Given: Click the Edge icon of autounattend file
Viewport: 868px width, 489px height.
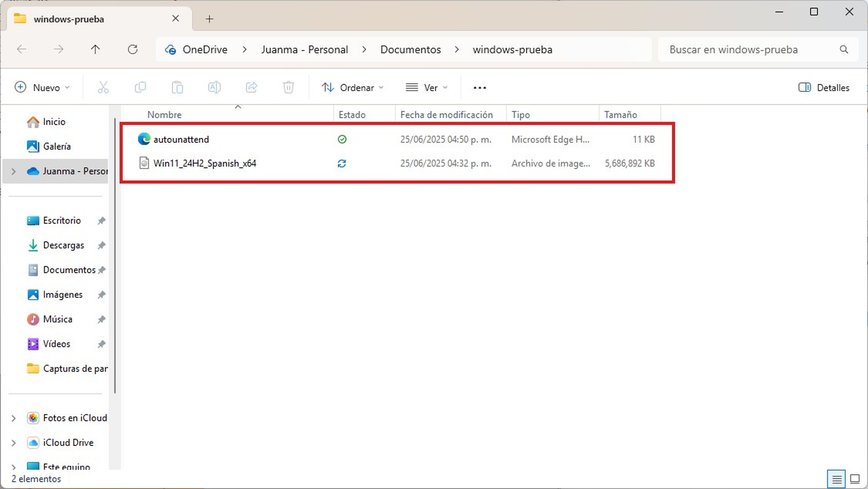Looking at the screenshot, I should click(144, 139).
